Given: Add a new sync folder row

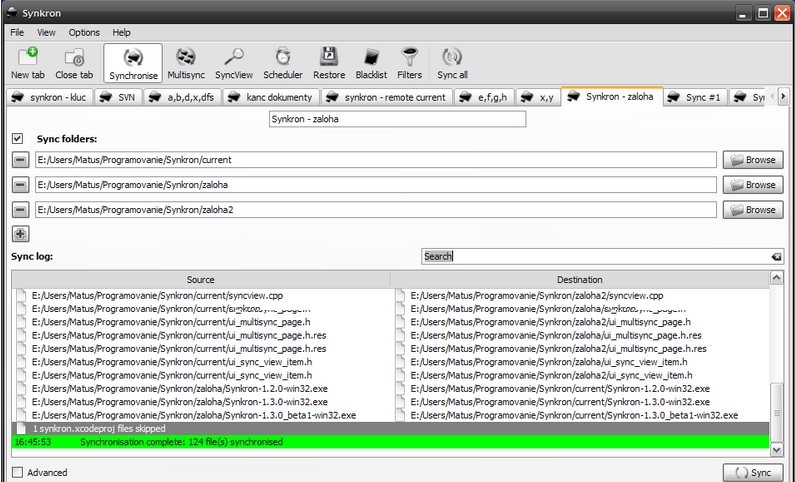Looking at the screenshot, I should [x=20, y=234].
